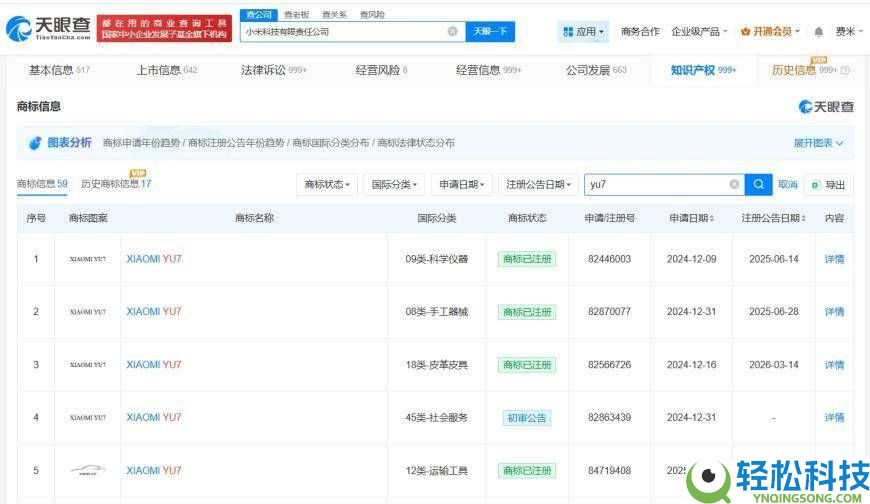The image size is (870, 504).
Task: Click the red banner ad beside logo
Action: (164, 28)
